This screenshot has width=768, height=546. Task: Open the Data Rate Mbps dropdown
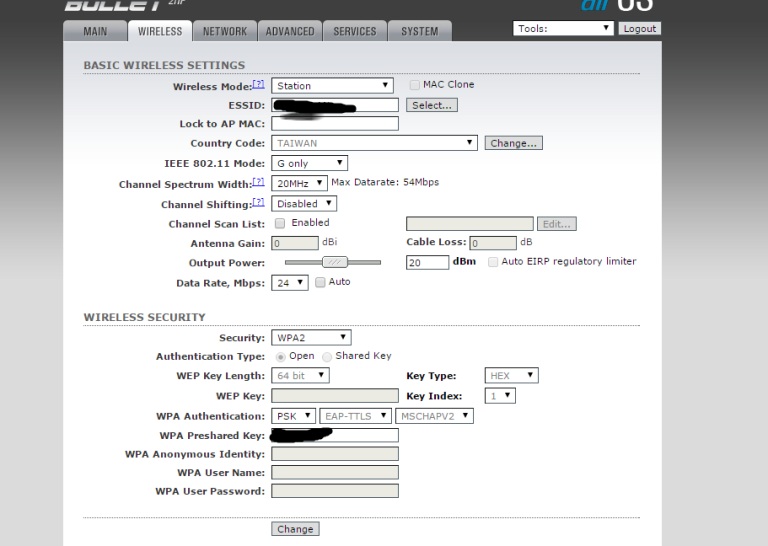click(290, 283)
